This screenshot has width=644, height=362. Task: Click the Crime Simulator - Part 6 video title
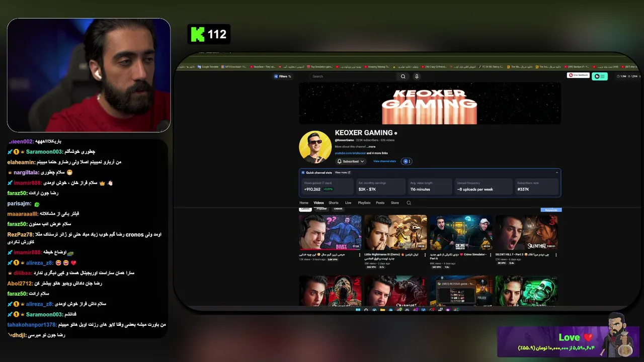click(x=458, y=256)
